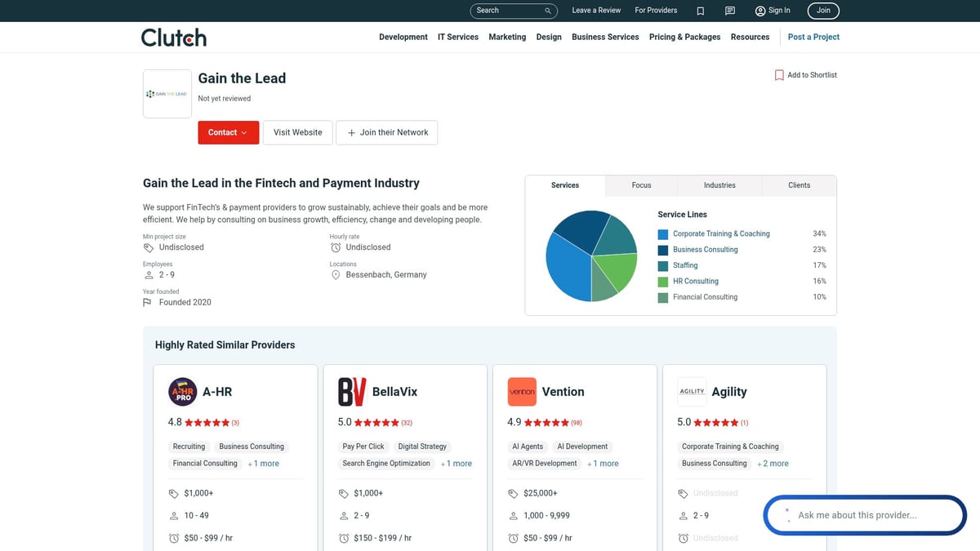This screenshot has width=980, height=551.
Task: Open the messages icon in top bar
Action: [730, 11]
